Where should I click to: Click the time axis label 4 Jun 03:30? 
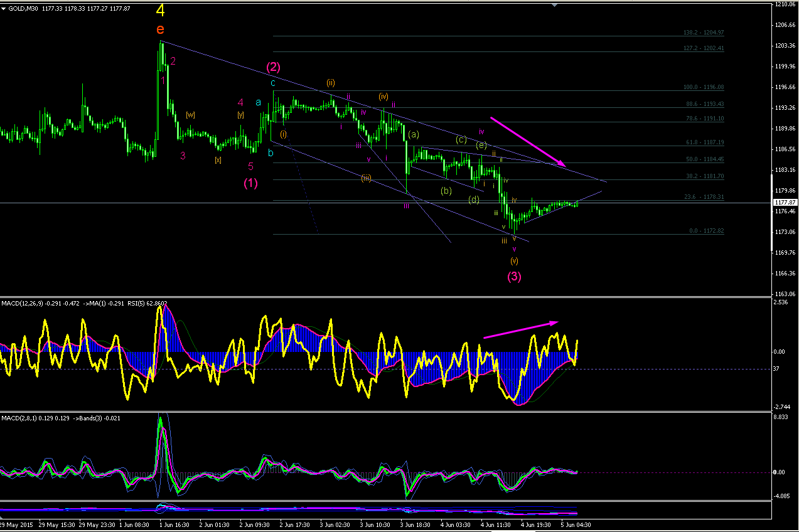454,525
